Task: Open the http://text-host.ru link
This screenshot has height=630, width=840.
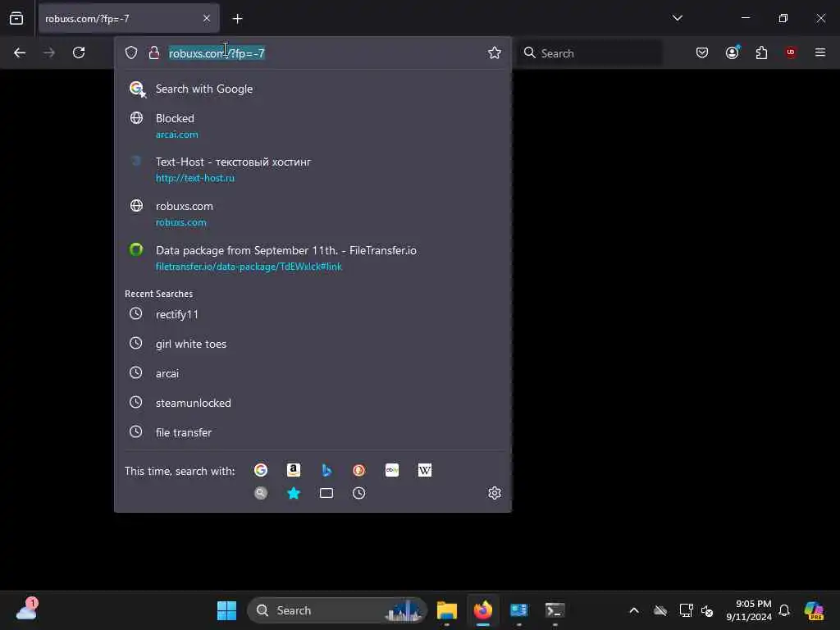Action: [x=195, y=178]
